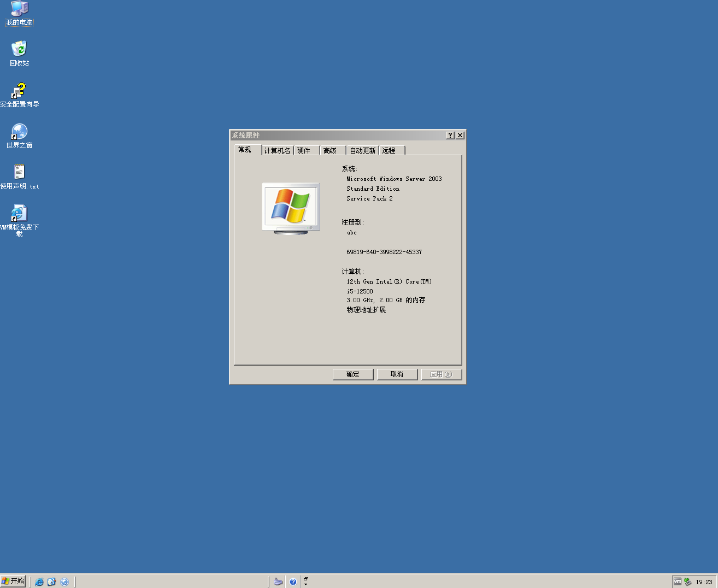Launch Internet Explorer from quick launch
This screenshot has width=718, height=588.
(x=39, y=582)
